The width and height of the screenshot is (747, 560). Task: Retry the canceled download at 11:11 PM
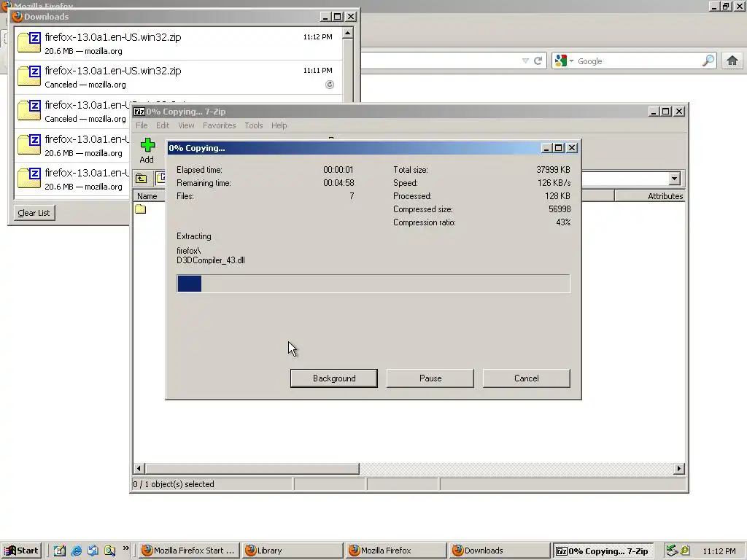329,85
